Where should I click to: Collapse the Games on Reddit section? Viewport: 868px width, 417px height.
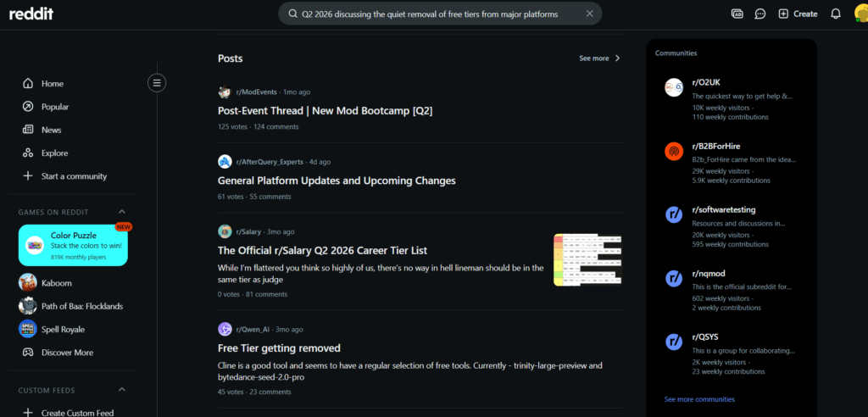pos(122,212)
